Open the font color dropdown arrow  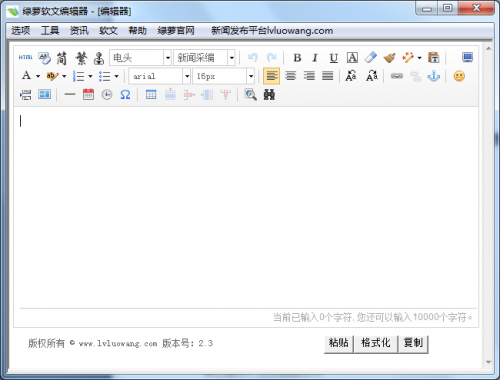(38, 76)
